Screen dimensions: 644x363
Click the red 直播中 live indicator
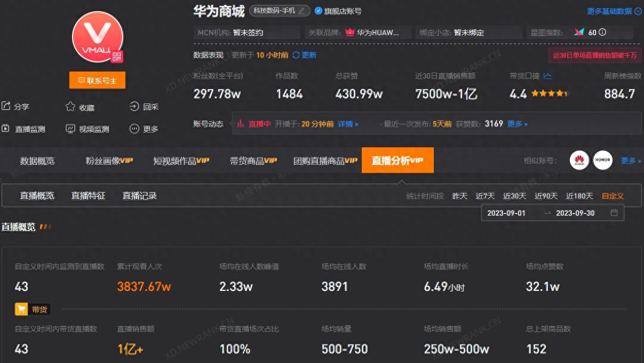tap(254, 124)
